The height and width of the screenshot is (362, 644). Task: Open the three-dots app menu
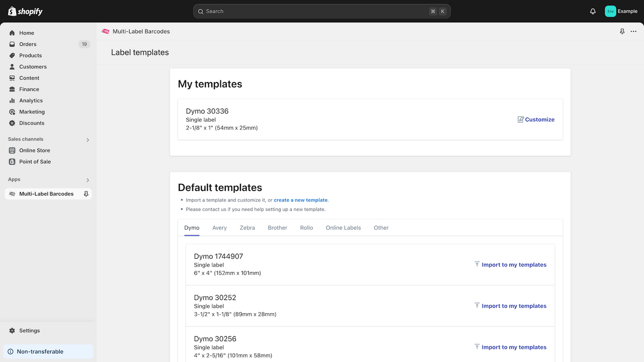point(633,31)
